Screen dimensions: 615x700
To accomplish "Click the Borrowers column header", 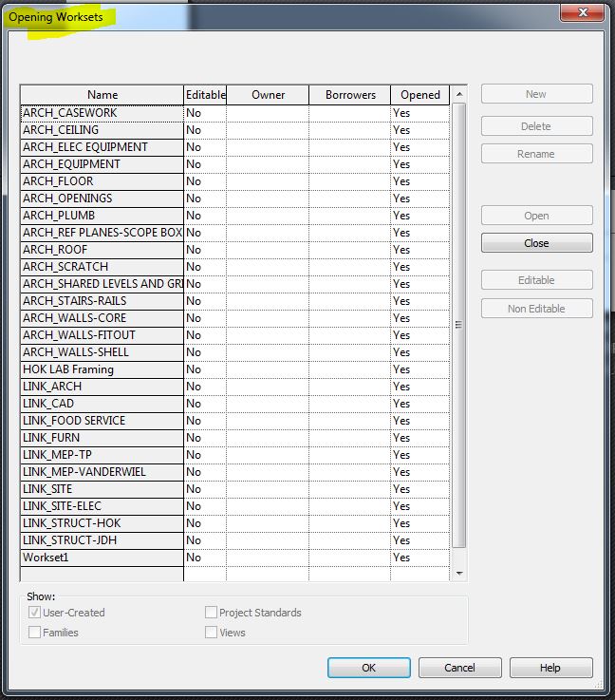I will pyautogui.click(x=349, y=95).
